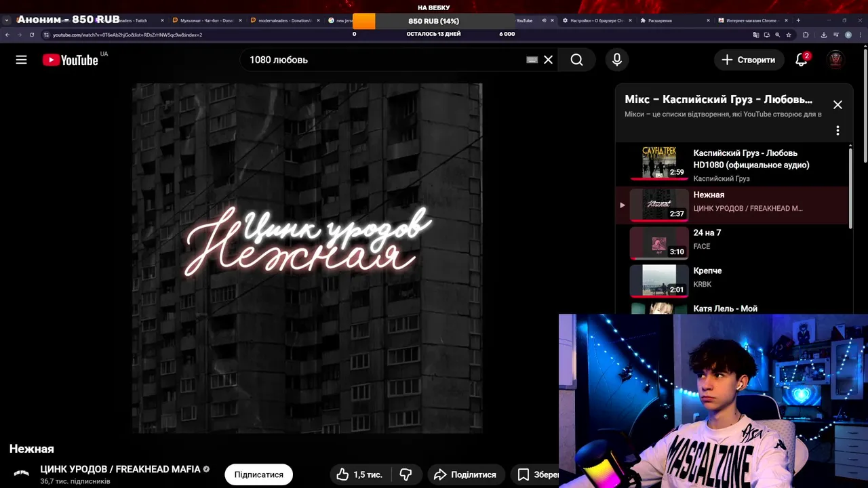The height and width of the screenshot is (488, 868).
Task: Select the playing track Нежная in playlist
Action: tap(732, 205)
